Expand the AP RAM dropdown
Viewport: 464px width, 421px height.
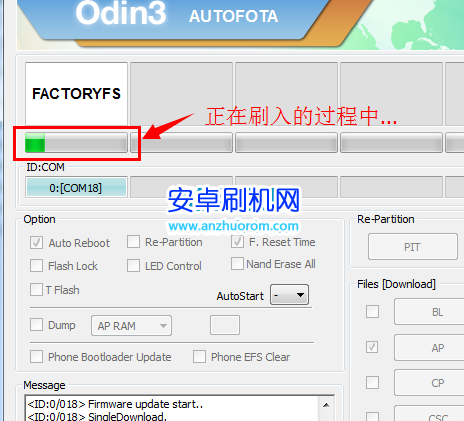coord(131,325)
